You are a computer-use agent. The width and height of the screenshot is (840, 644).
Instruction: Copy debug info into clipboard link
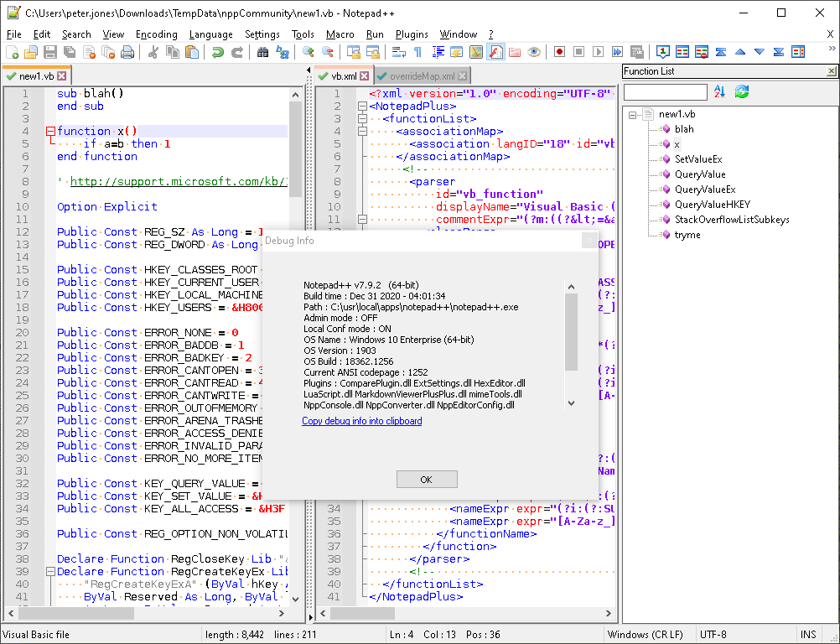[x=361, y=421]
